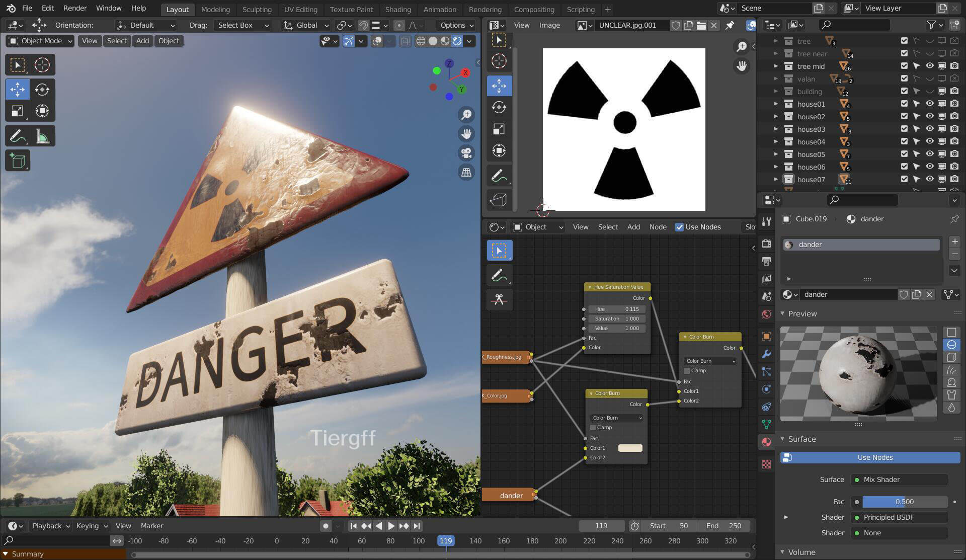The image size is (966, 560).
Task: Open the Render menu
Action: [75, 8]
